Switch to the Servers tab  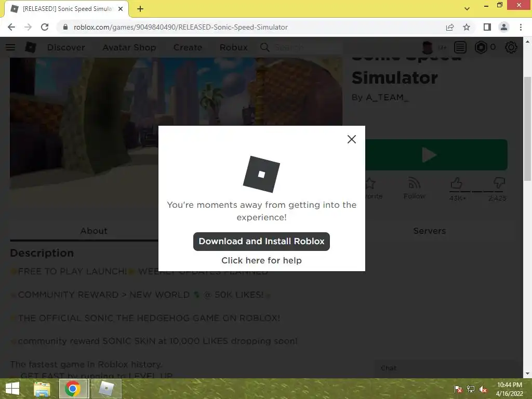point(430,231)
